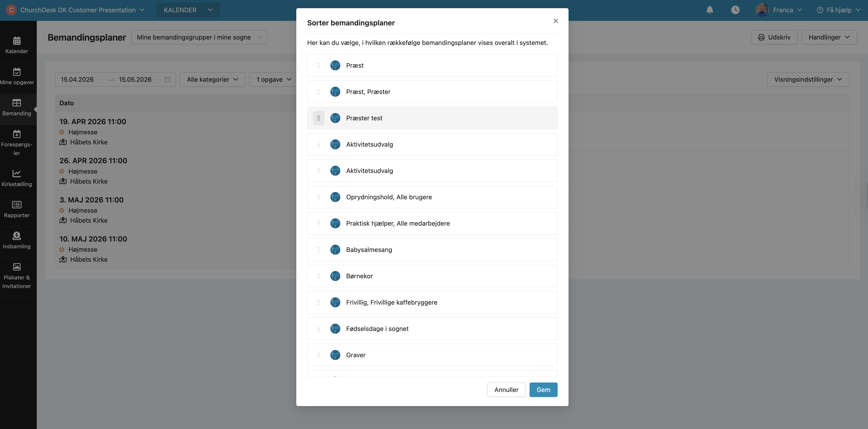
Task: Click the drag handle beside Præster test
Action: point(319,118)
